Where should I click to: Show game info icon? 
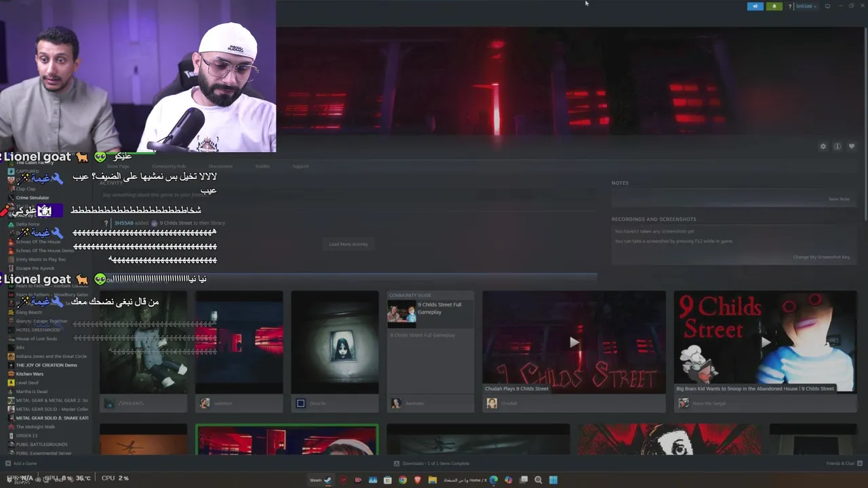(837, 146)
